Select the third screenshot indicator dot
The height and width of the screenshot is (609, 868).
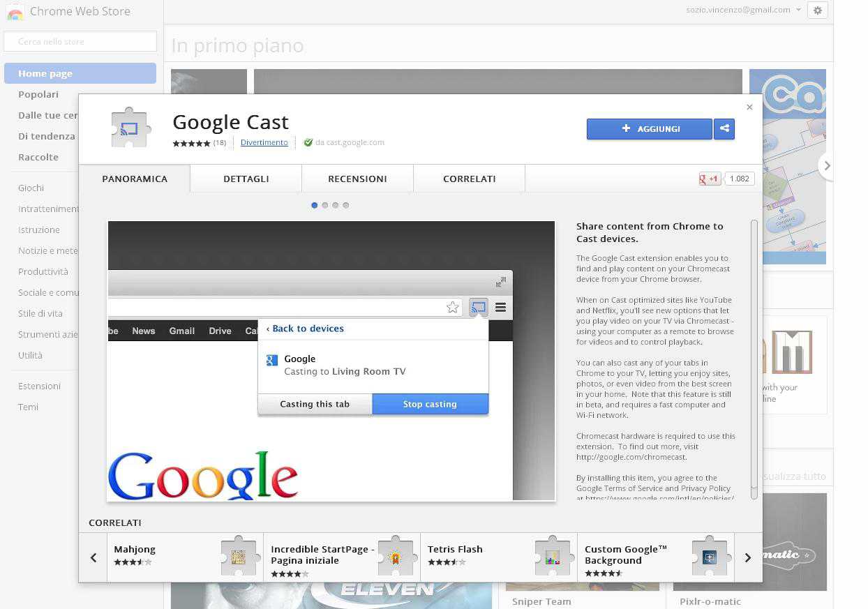click(336, 205)
